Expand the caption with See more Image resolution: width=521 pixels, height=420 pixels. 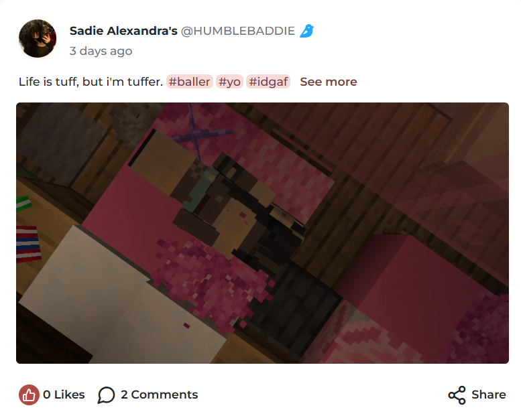pos(329,82)
